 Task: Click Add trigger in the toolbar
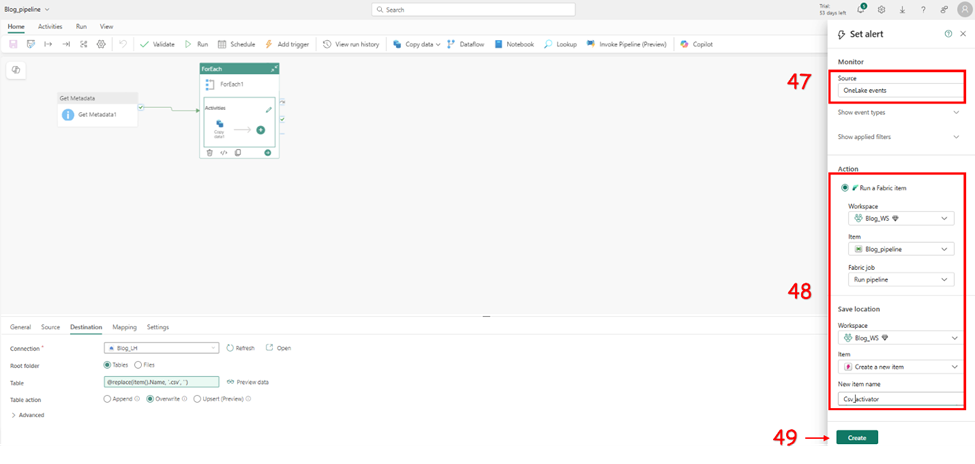287,44
